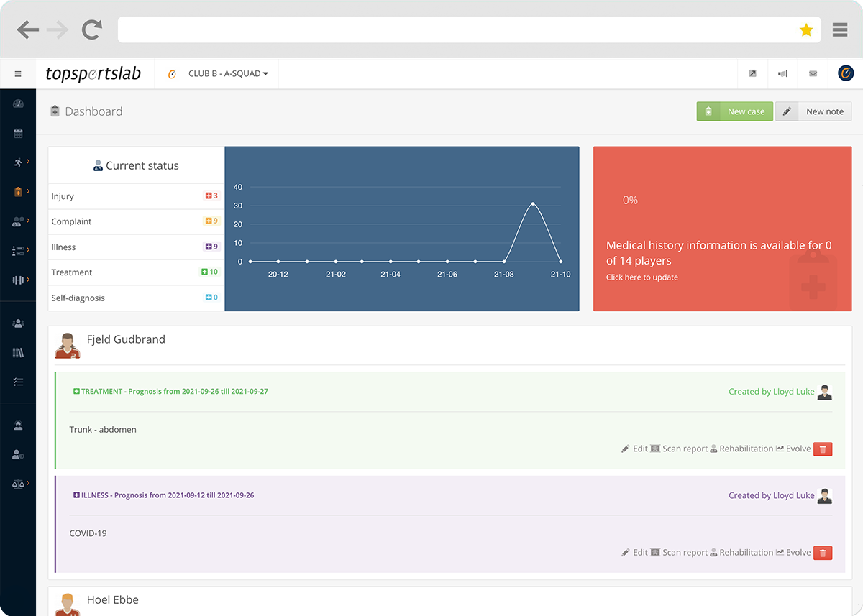Click the topsportslab logo
Image resolution: width=863 pixels, height=616 pixels.
pyautogui.click(x=93, y=74)
